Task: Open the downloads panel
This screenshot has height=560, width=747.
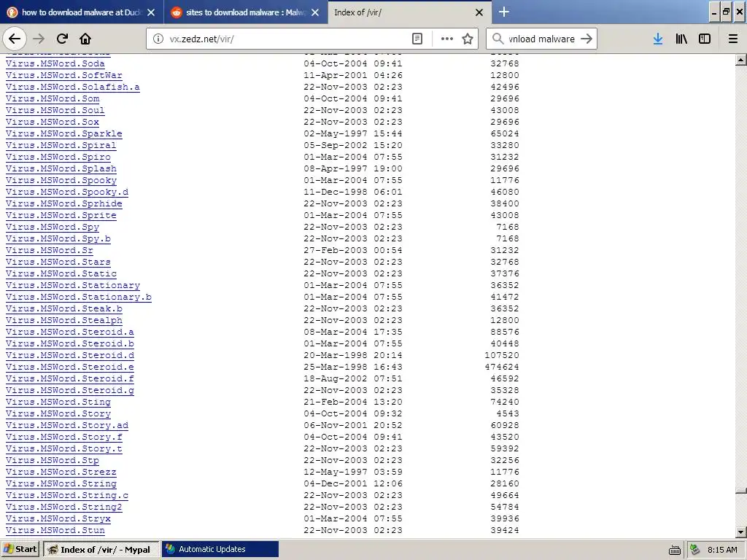Action: (x=658, y=39)
